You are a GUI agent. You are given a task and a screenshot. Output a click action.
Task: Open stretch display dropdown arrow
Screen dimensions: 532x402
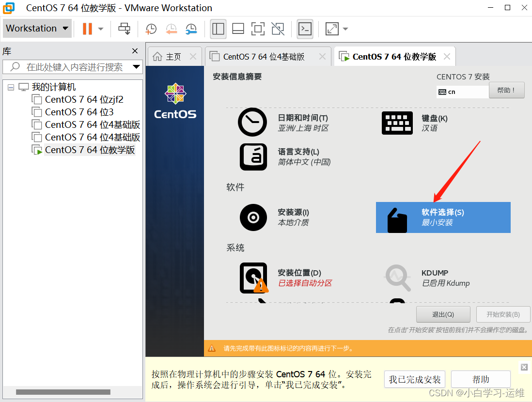click(x=345, y=29)
